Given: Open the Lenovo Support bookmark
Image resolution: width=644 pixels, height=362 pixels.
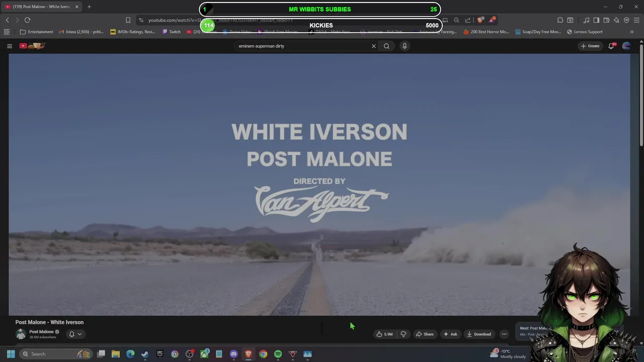Looking at the screenshot, I should (x=585, y=32).
